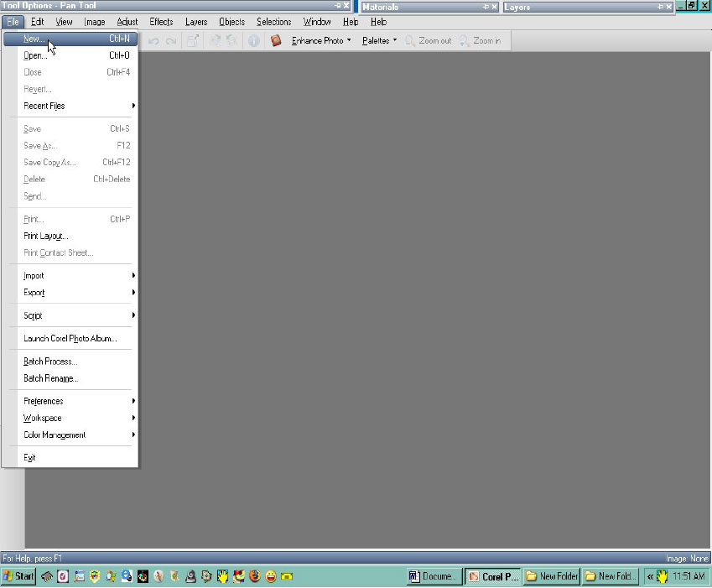Open the Objects menu
This screenshot has height=588, width=712.
click(x=231, y=22)
